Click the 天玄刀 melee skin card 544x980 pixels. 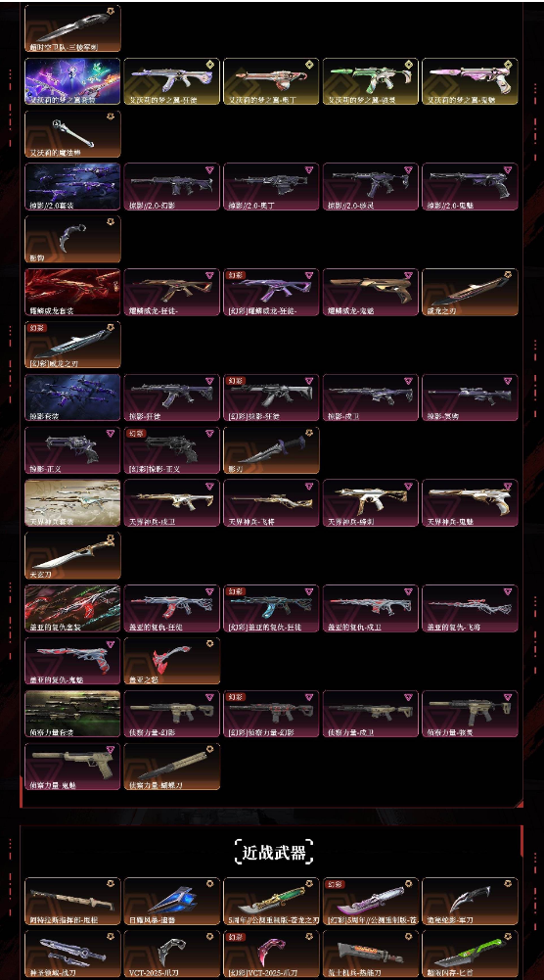72,556
